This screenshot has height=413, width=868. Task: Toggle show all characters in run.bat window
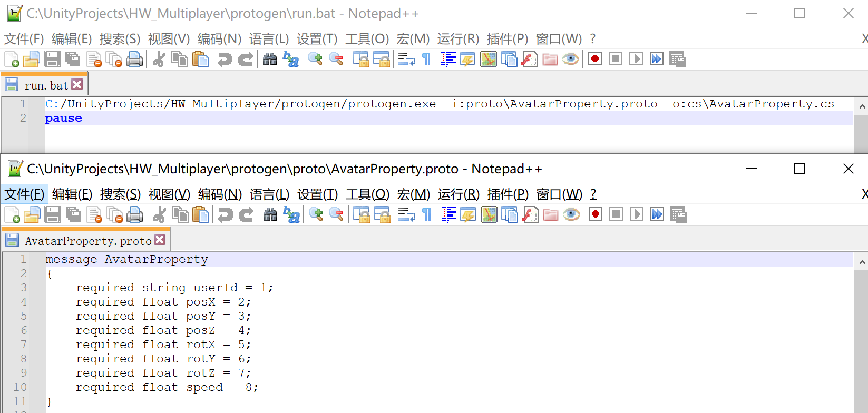tap(426, 59)
